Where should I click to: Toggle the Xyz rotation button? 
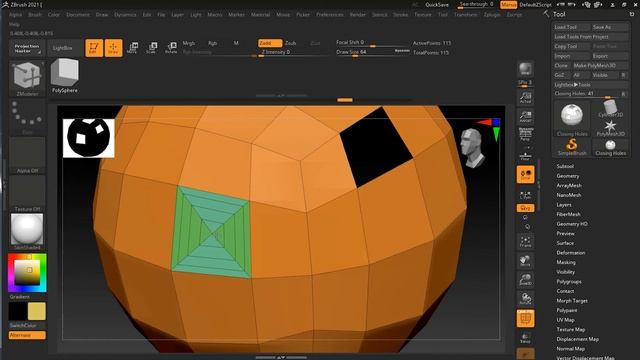[x=525, y=208]
